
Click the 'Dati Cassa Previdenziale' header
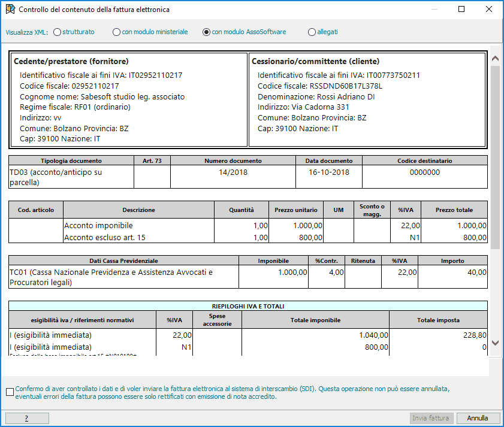click(x=123, y=261)
